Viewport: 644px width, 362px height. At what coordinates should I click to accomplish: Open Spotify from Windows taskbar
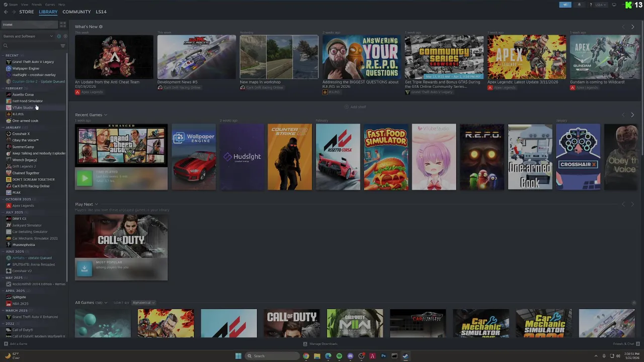coord(339,356)
